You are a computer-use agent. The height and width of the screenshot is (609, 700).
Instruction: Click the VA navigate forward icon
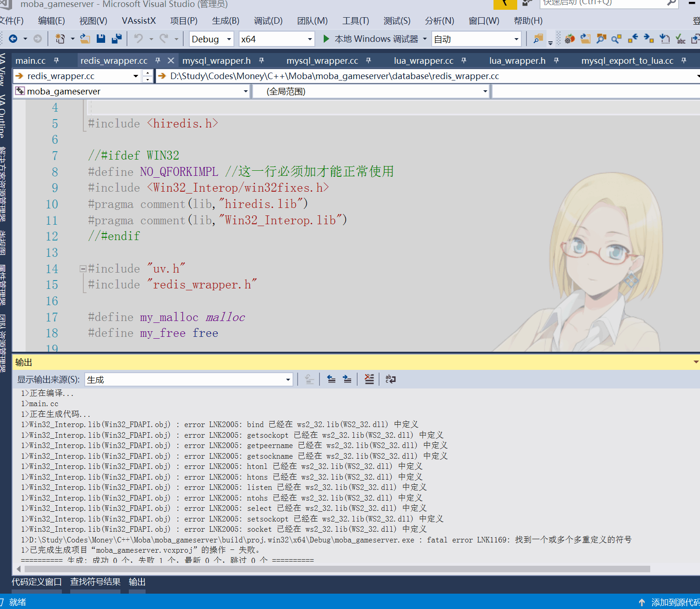pos(649,39)
